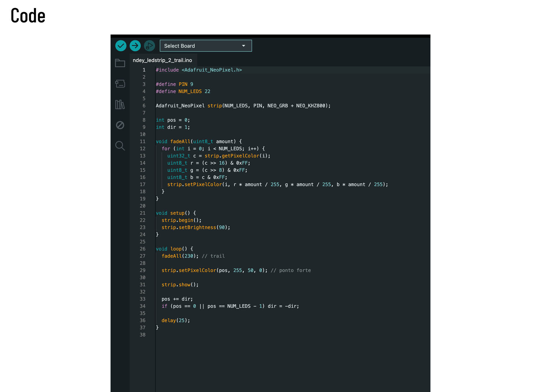Click the #include Adafruit_NeoPixel.h line

[199, 70]
